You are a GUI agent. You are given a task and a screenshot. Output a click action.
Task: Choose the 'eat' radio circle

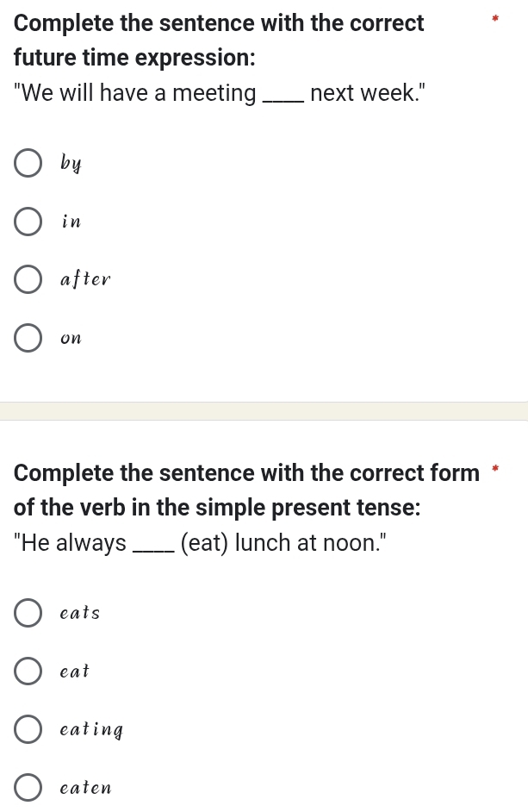(x=28, y=671)
